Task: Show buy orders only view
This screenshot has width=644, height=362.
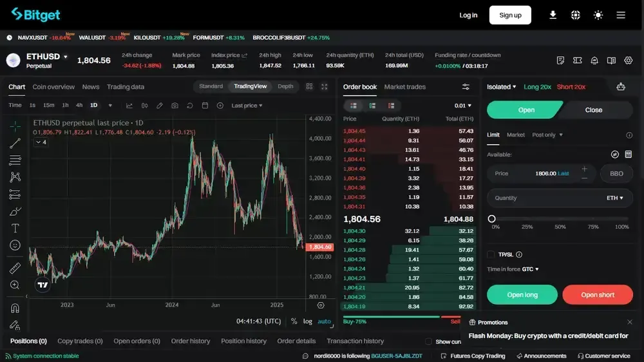Action: tap(372, 106)
